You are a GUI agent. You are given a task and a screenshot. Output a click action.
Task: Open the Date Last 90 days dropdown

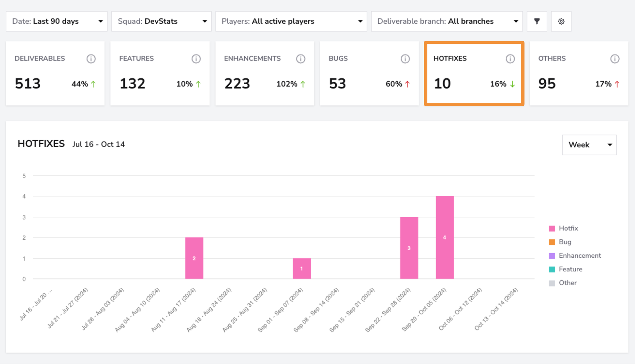click(57, 21)
